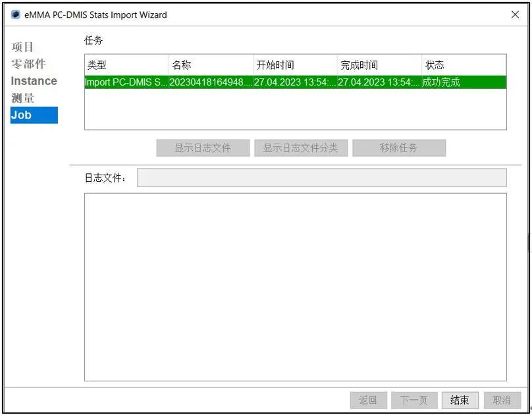The width and height of the screenshot is (532, 415).
Task: Go to the Instance step
Action: point(34,81)
